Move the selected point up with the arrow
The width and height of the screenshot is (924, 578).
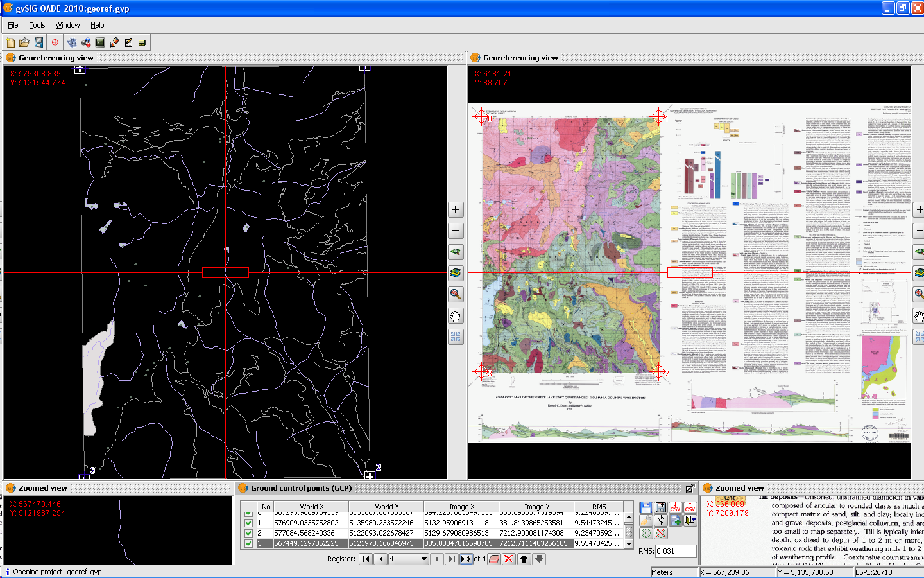coord(524,559)
